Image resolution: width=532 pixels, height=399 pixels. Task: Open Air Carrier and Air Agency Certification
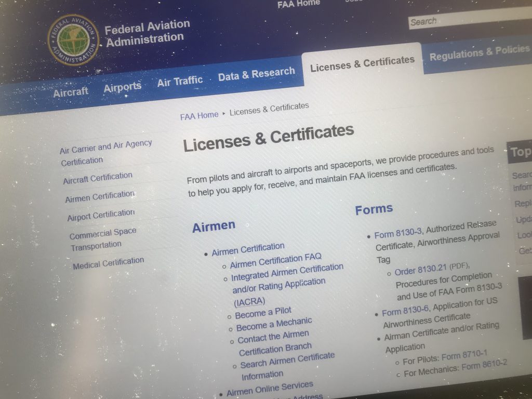coord(105,153)
